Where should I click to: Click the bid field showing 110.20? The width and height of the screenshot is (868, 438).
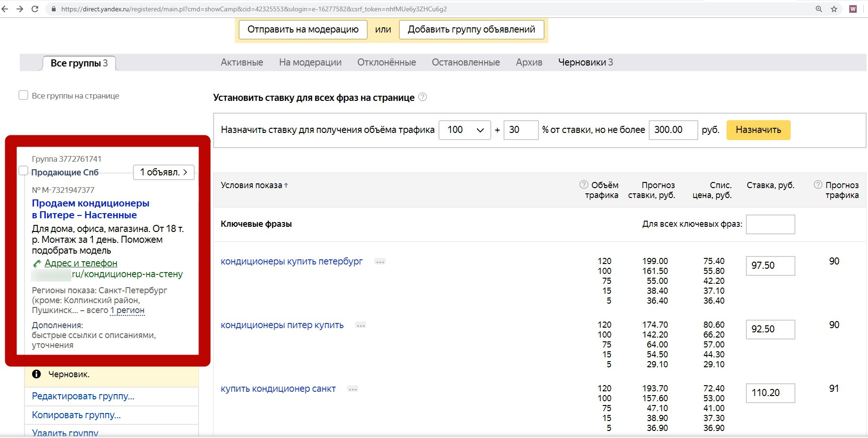[770, 393]
